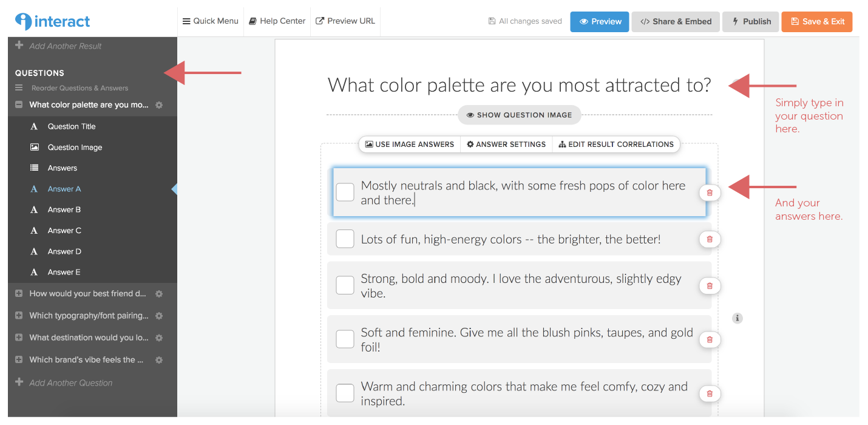Open gear for 'How would your best friend' question

pos(159,294)
